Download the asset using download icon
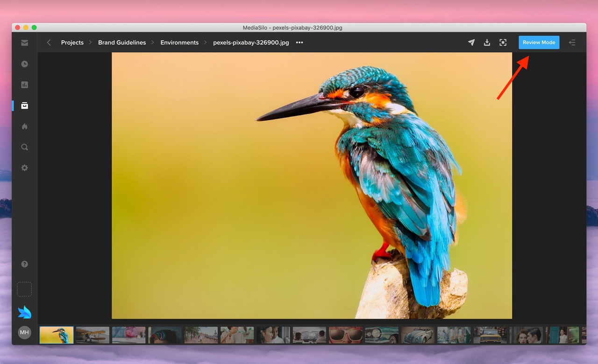598x364 pixels. click(487, 42)
